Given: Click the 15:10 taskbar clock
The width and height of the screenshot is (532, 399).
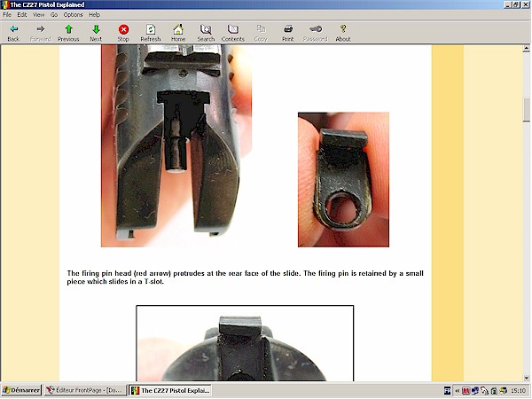Looking at the screenshot, I should tap(518, 391).
